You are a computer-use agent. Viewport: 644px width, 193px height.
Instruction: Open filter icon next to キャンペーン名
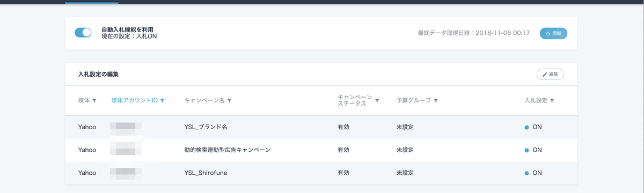click(x=229, y=100)
